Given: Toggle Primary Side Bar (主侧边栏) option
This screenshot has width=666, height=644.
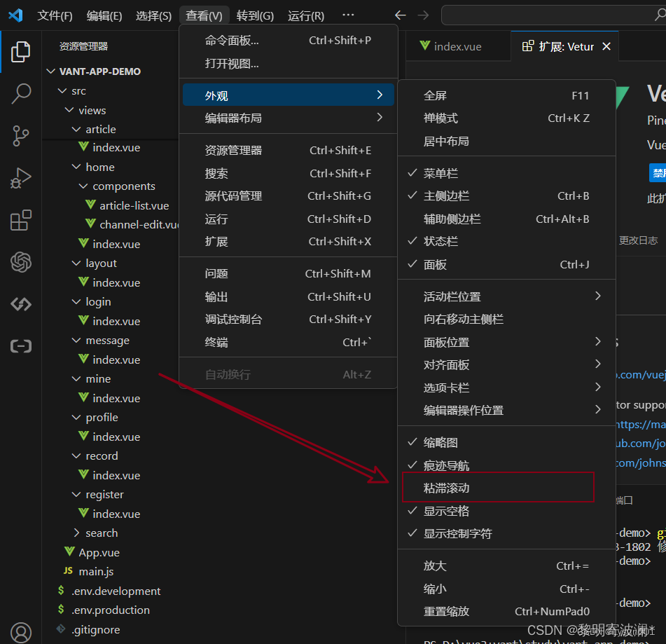Looking at the screenshot, I should [x=506, y=196].
